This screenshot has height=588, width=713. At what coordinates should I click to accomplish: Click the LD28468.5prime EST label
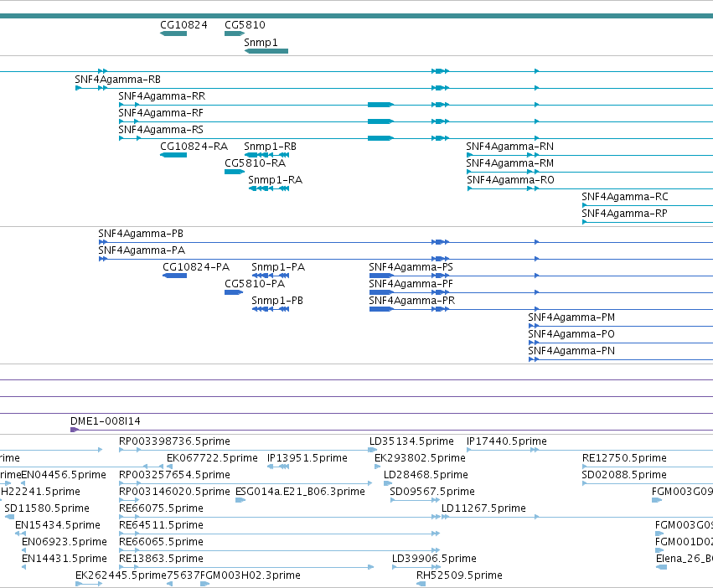pos(426,475)
